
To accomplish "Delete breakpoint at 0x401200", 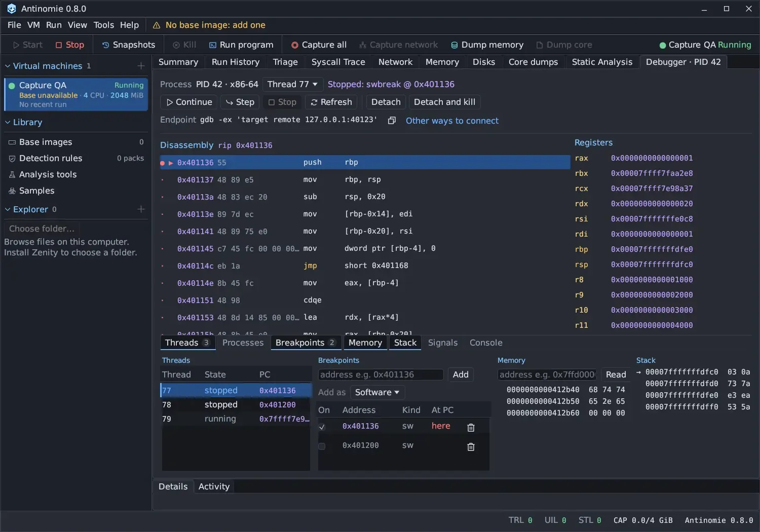I will click(471, 447).
